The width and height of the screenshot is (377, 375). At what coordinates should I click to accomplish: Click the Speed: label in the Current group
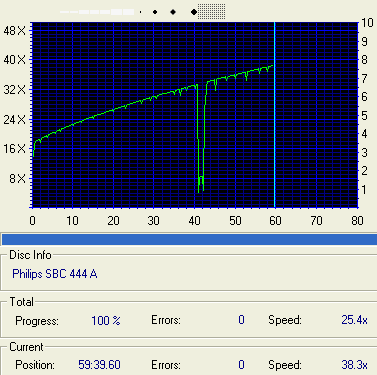[x=285, y=365]
